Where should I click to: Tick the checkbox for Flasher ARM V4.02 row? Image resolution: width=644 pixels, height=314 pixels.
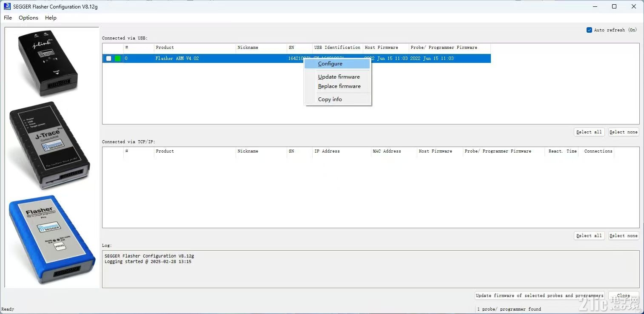tap(109, 58)
